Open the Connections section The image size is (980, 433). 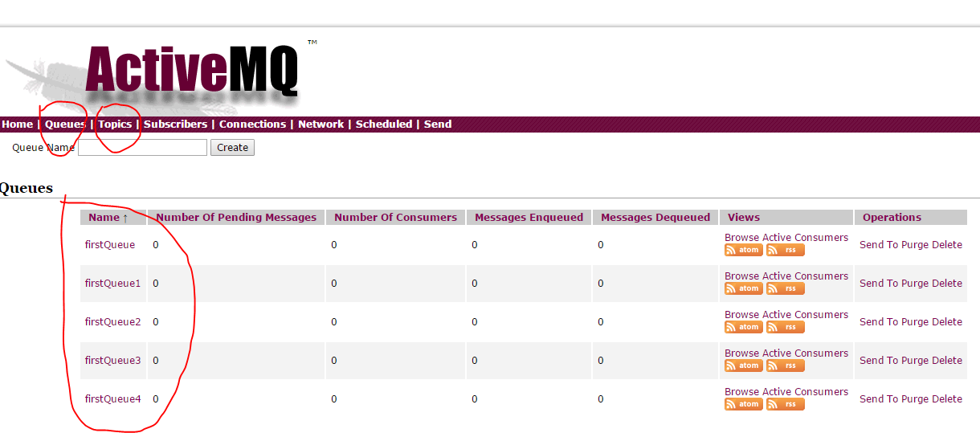(252, 125)
